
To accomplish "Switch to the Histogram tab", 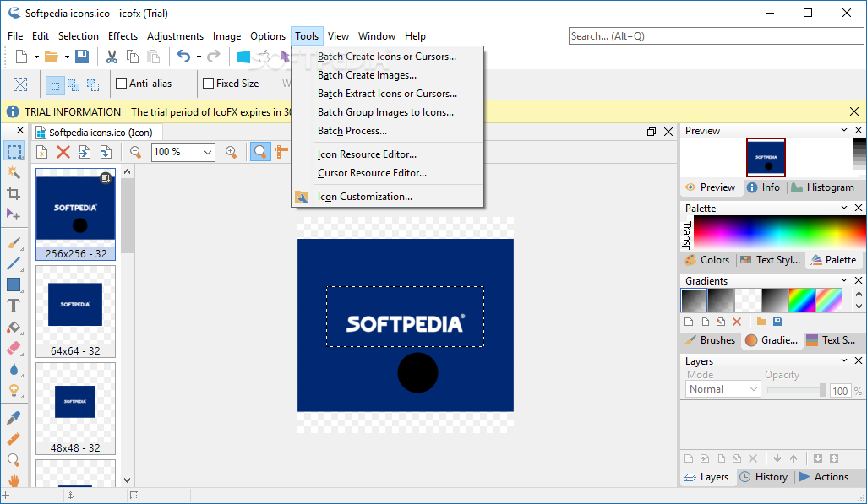I will [x=823, y=187].
